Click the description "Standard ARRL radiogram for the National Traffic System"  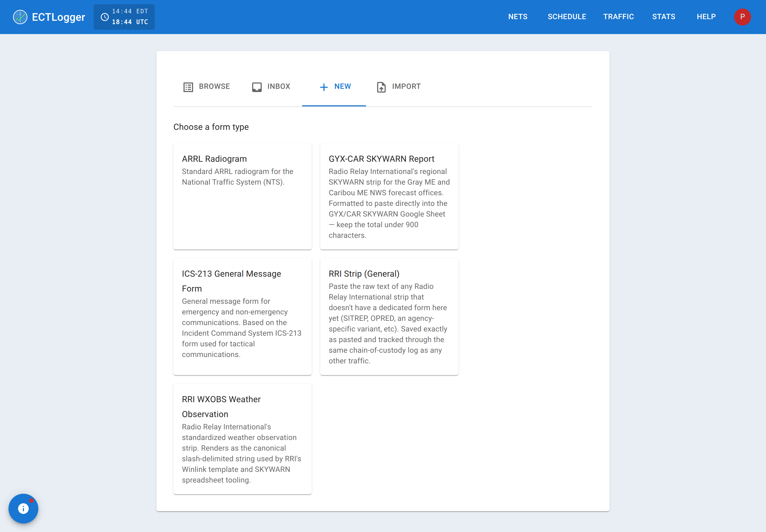[x=238, y=177]
